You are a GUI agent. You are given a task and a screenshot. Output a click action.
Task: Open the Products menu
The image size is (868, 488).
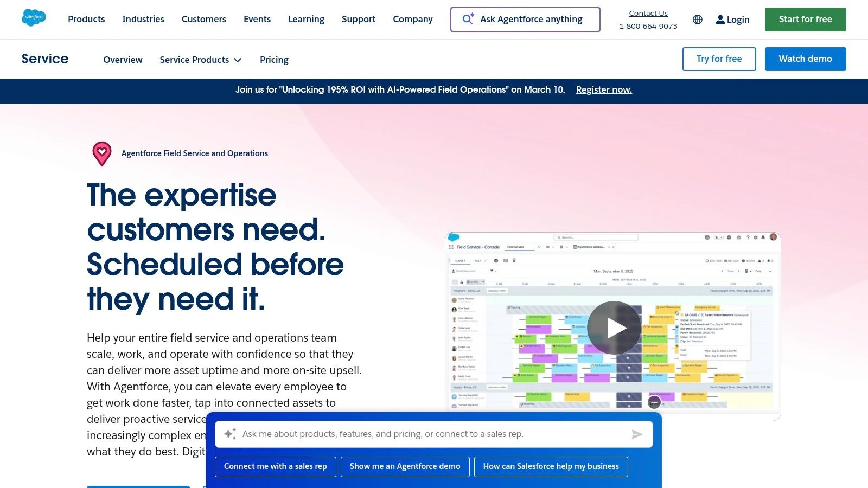pyautogui.click(x=86, y=20)
